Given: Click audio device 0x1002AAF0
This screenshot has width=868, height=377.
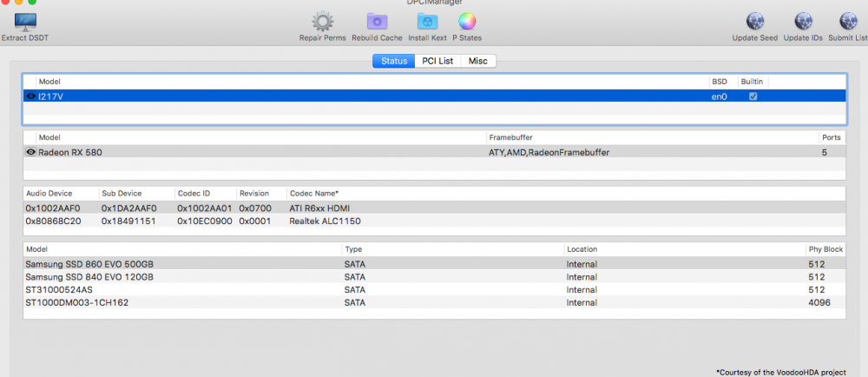Looking at the screenshot, I should (x=53, y=208).
